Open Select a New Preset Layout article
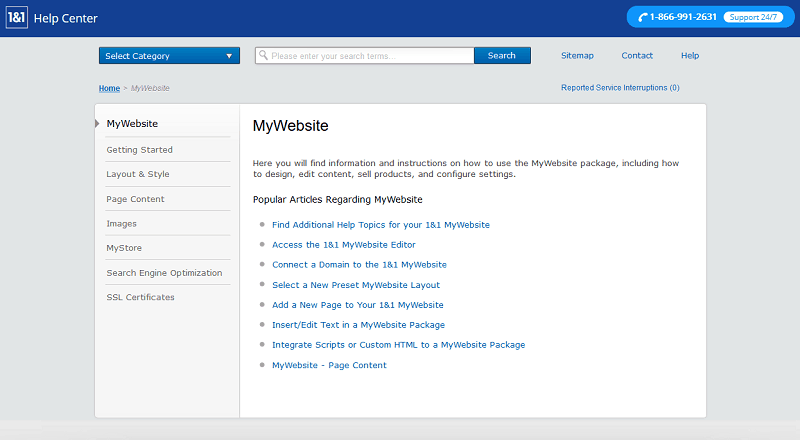The height and width of the screenshot is (440, 800). click(x=356, y=285)
